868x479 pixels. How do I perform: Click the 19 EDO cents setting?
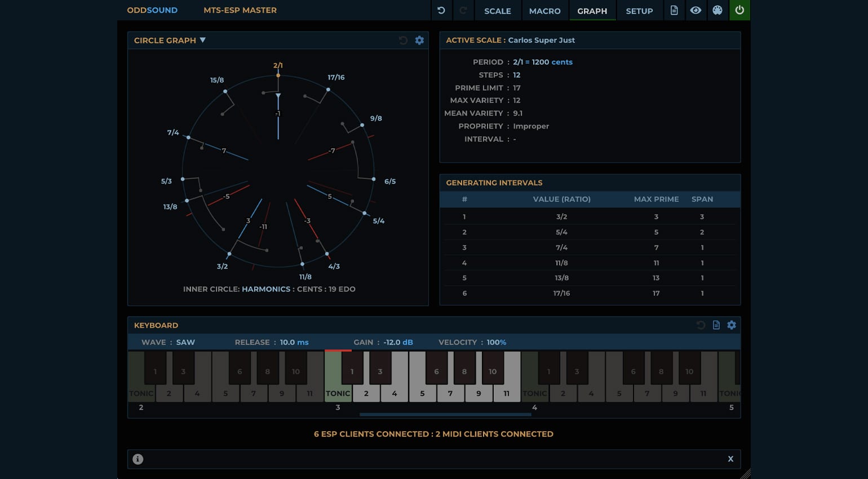[342, 289]
